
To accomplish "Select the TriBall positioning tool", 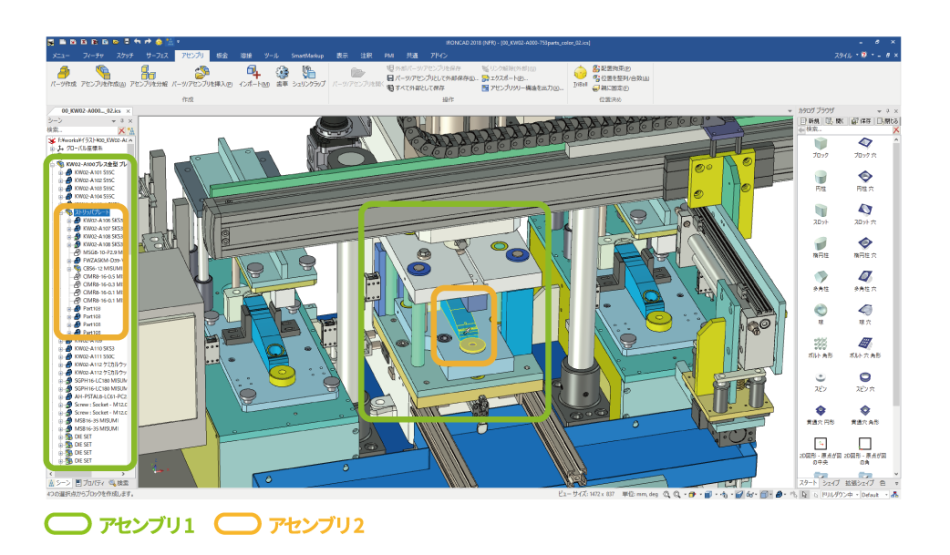I will (x=580, y=74).
